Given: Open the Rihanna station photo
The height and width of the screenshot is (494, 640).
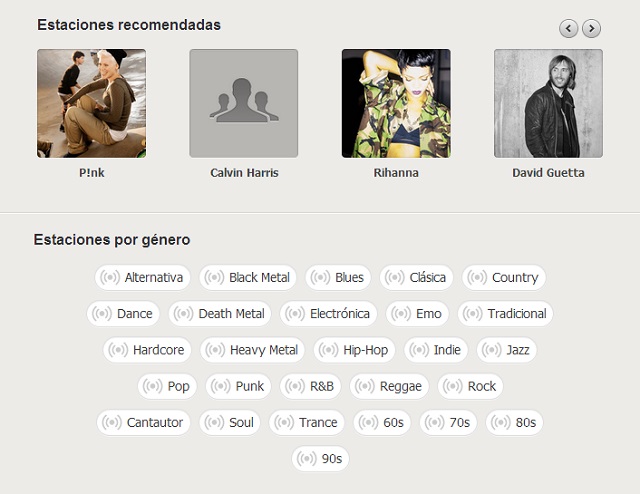Looking at the screenshot, I should tap(396, 103).
